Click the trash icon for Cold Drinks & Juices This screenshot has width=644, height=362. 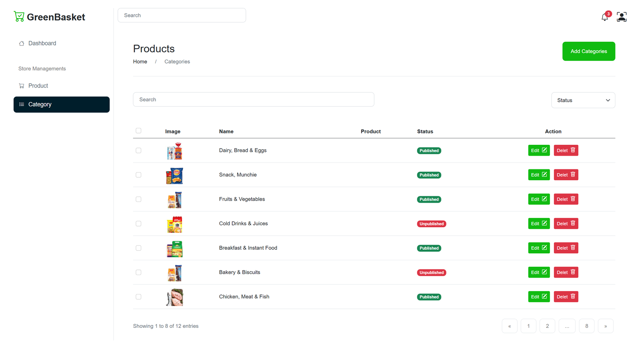(x=573, y=223)
